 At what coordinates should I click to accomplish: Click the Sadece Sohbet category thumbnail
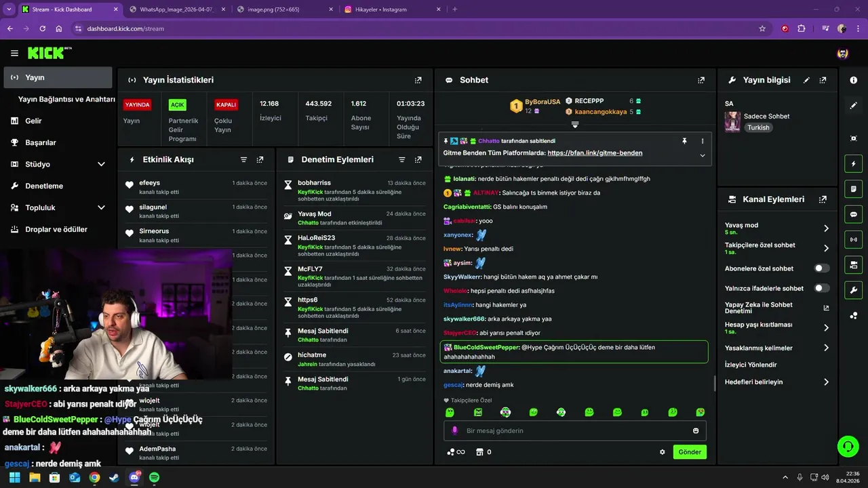(732, 121)
